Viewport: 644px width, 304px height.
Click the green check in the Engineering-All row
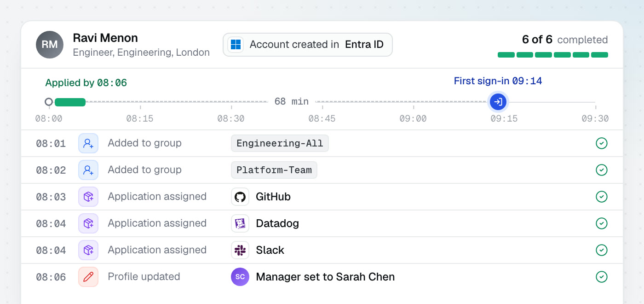click(x=602, y=143)
